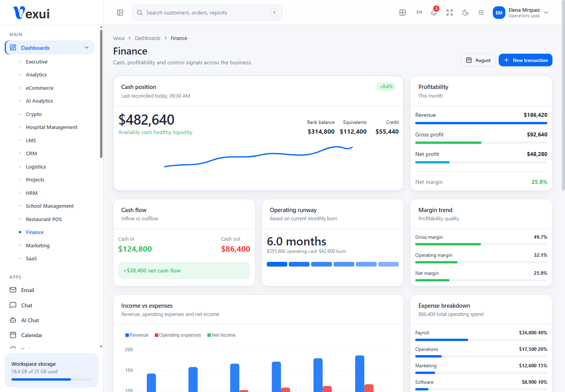
Task: Focus the search customers, orders, reports field
Action: [x=207, y=13]
